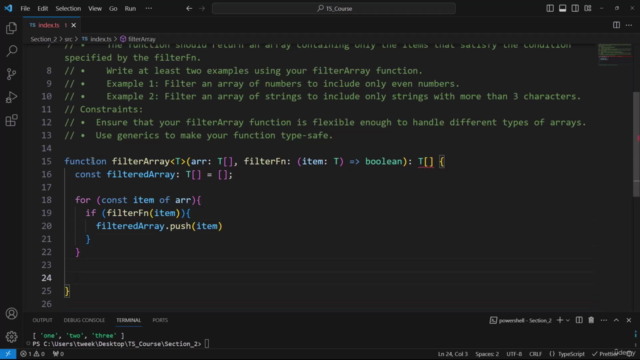This screenshot has height=360, width=640.
Task: Open the menu bar overflow ellipsis
Action: pyautogui.click(x=149, y=8)
